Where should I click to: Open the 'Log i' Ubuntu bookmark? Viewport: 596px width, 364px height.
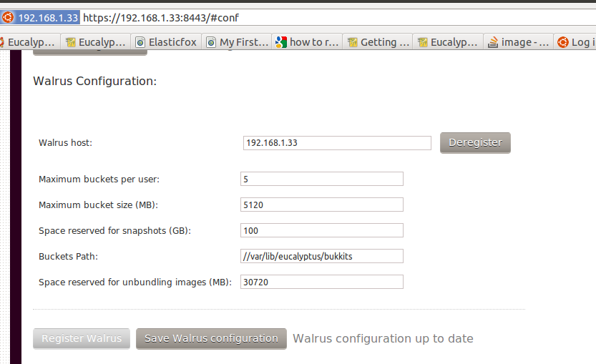(575, 41)
